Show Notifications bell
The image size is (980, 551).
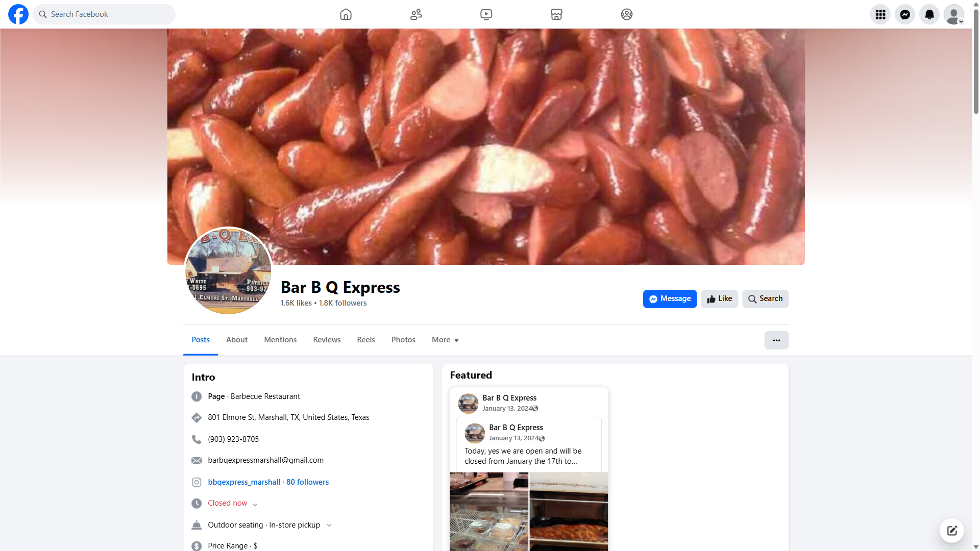(929, 14)
